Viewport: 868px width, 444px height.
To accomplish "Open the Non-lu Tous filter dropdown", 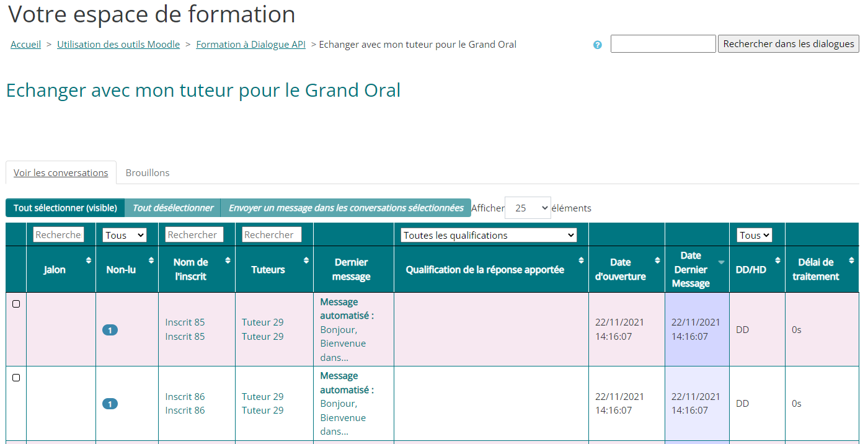I will pyautogui.click(x=125, y=235).
